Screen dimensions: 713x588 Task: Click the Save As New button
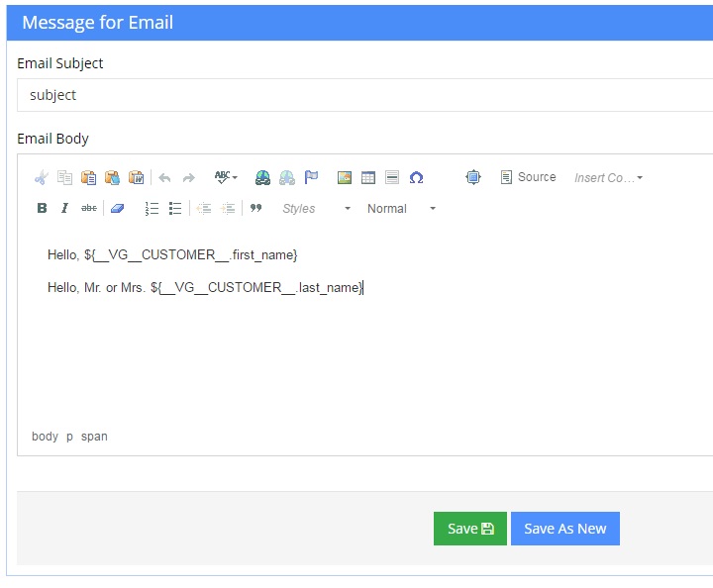[x=564, y=529]
